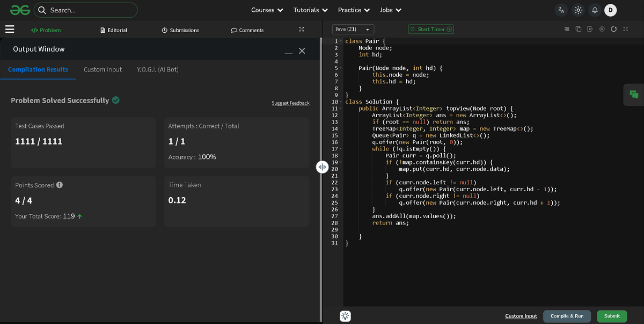Screen dimensions: 644x324
Task: Start the timer toggle
Action: [x=431, y=29]
